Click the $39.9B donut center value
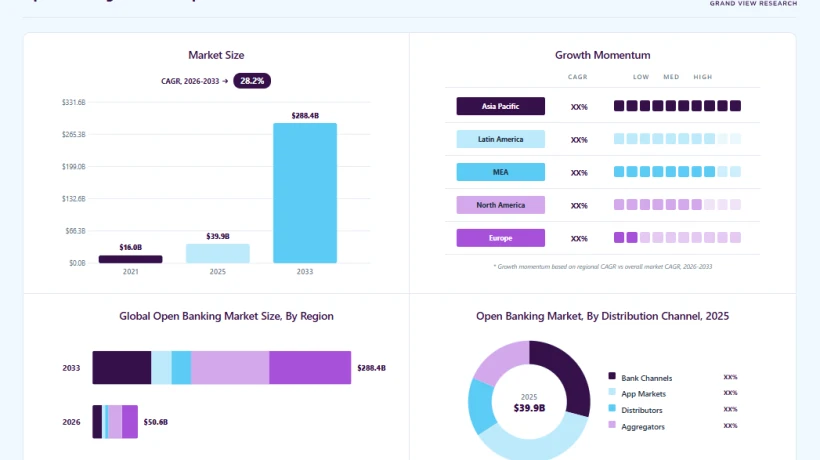This screenshot has height=460, width=820. 529,408
